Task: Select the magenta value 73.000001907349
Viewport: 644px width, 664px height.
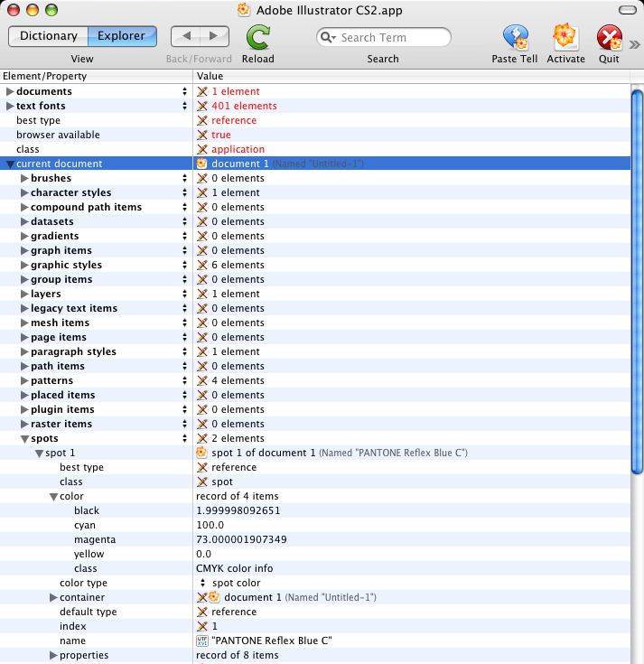Action: point(241,539)
